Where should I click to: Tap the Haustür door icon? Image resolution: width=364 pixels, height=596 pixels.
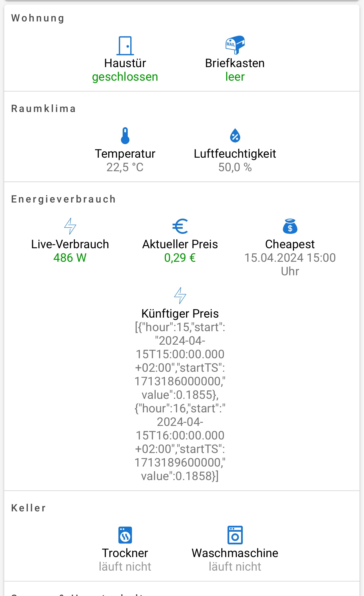point(125,45)
